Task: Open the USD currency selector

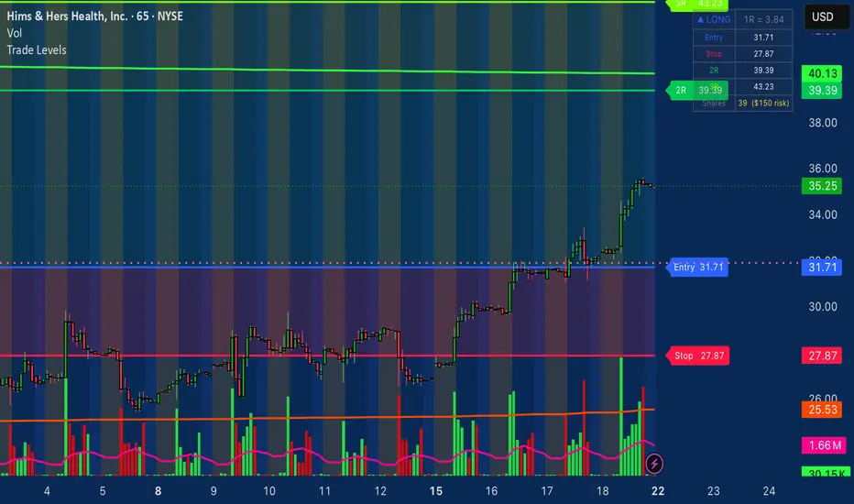Action: [827, 16]
